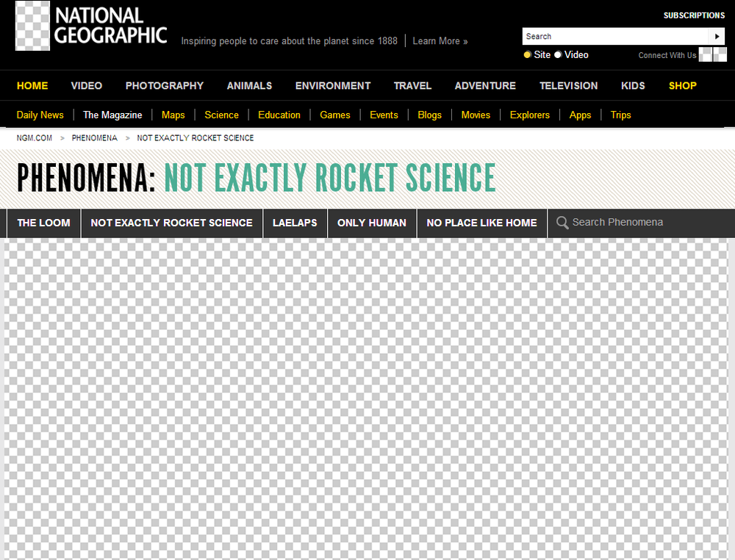
Task: Open the Games link
Action: pyautogui.click(x=334, y=115)
